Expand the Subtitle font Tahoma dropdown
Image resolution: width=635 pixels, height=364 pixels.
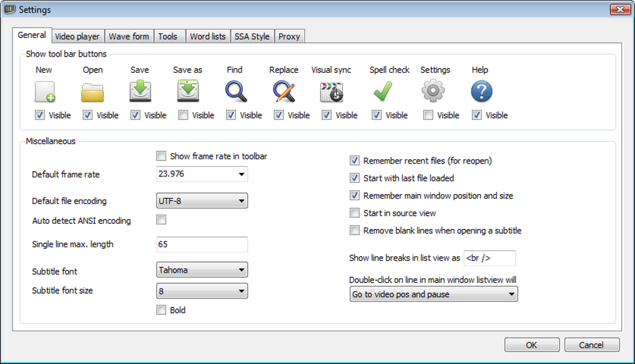pyautogui.click(x=202, y=269)
